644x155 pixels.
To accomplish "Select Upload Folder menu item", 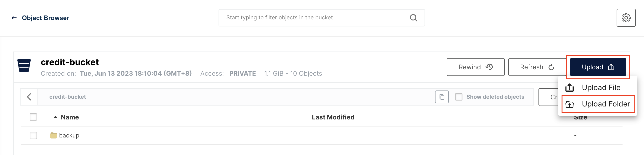I will click(x=598, y=104).
